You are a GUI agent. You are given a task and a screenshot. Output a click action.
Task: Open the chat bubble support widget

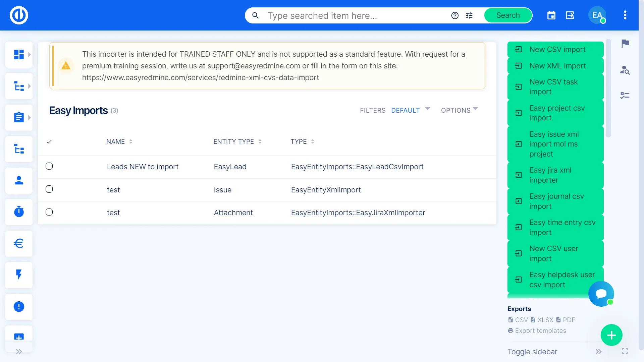[x=601, y=294]
